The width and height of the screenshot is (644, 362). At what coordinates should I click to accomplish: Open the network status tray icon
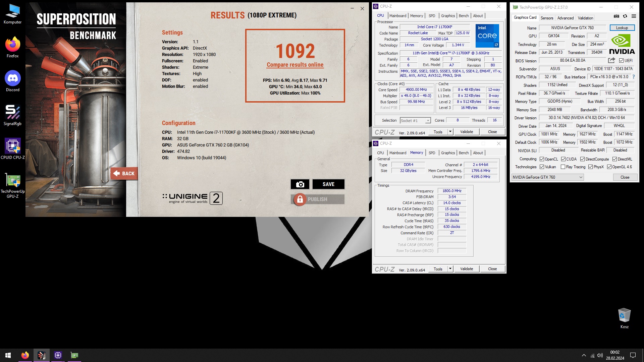click(592, 355)
